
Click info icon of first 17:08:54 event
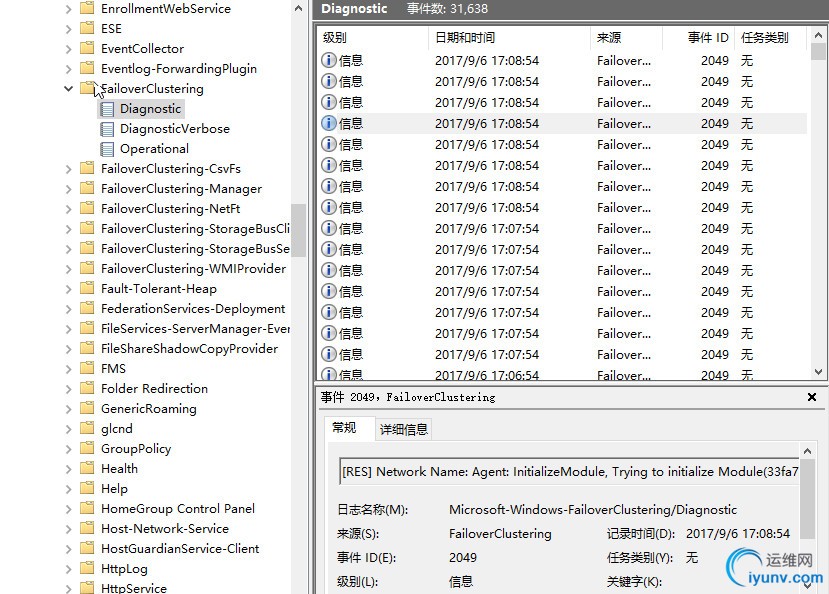(328, 60)
